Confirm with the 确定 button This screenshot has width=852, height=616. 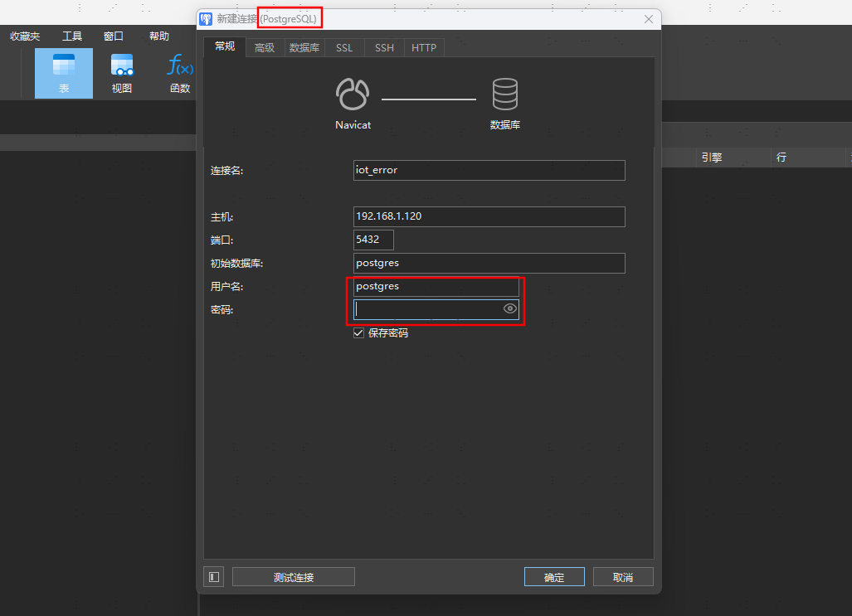(554, 577)
